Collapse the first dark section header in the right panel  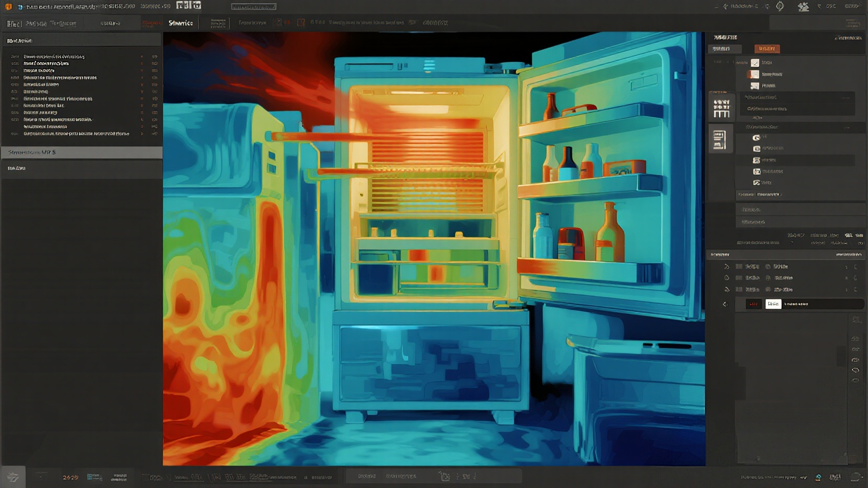tap(797, 97)
